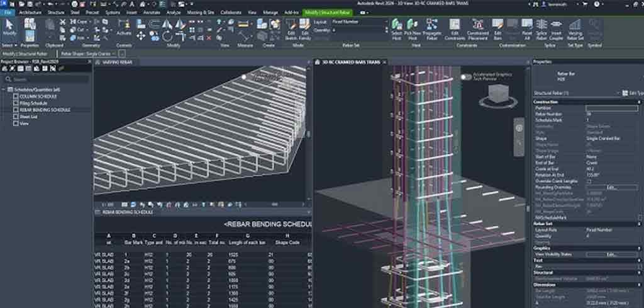Click the Insert Coupler icon
This screenshot has width=644, height=308.
point(557,28)
